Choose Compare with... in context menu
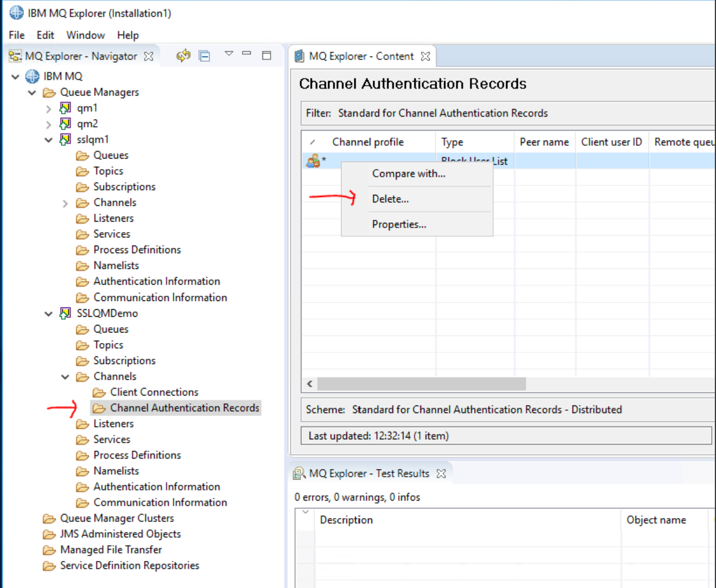 click(x=417, y=174)
